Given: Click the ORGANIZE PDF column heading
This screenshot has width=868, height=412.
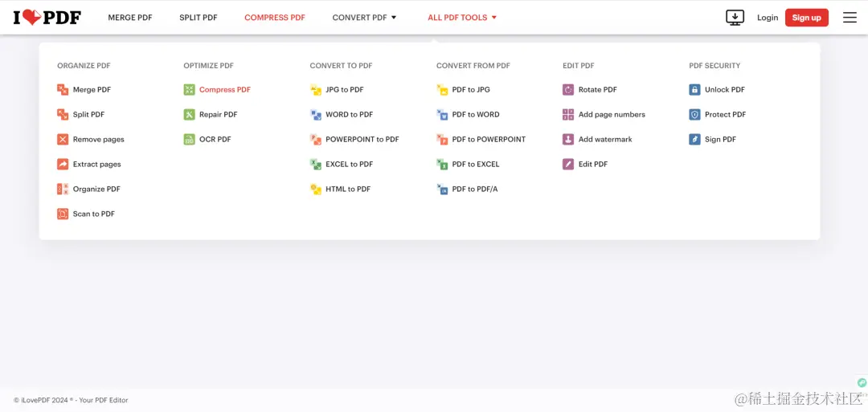Looking at the screenshot, I should 84,66.
